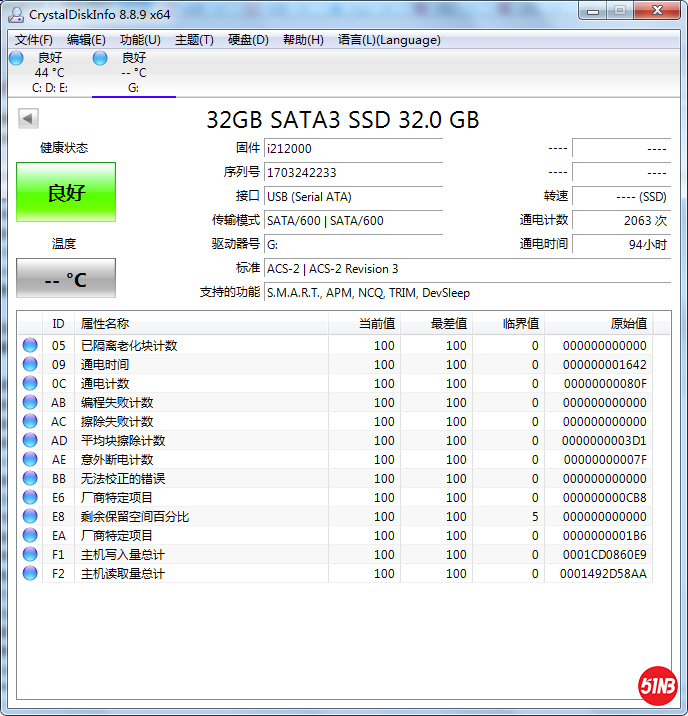This screenshot has height=716, width=688.
Task: Select the C: D: E: disk status orb
Action: 16,58
